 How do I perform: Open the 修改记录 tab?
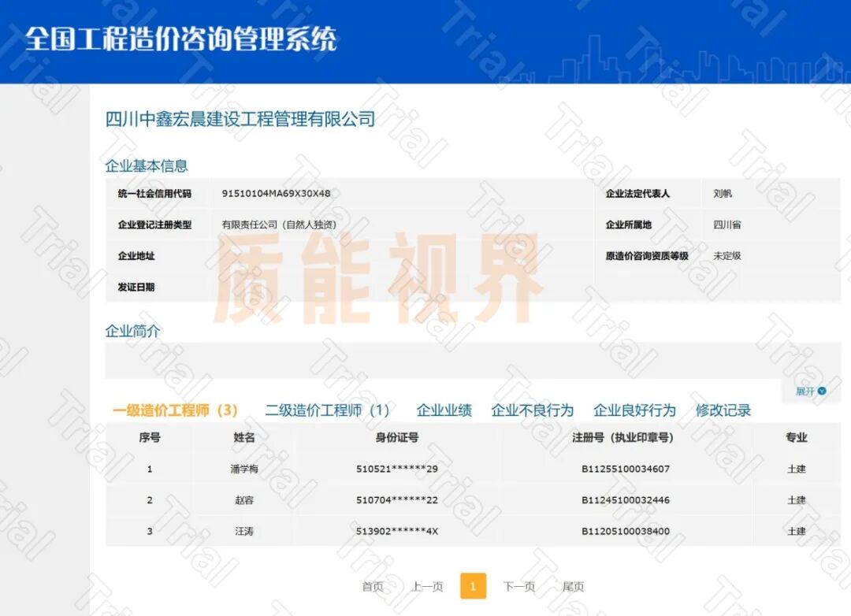tap(723, 410)
